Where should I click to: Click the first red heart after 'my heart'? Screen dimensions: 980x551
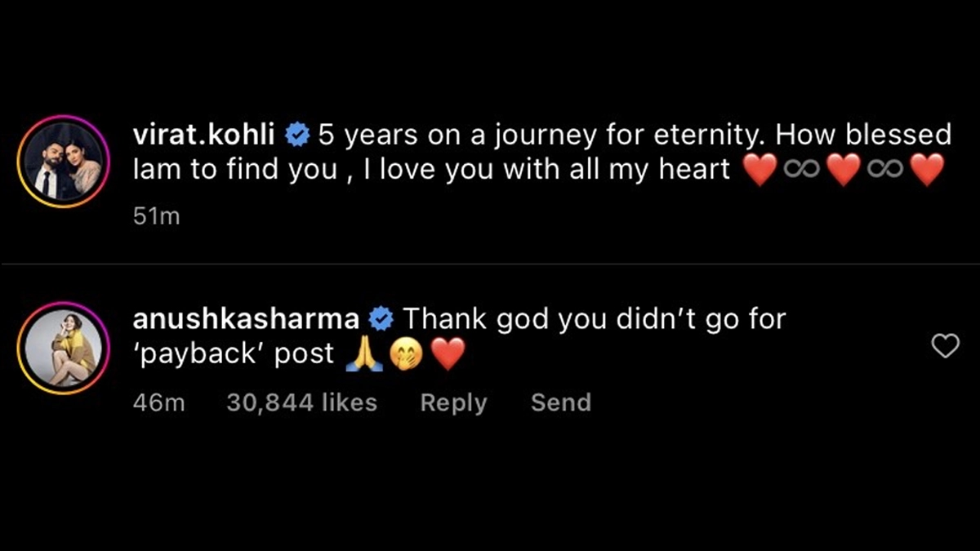(x=759, y=170)
